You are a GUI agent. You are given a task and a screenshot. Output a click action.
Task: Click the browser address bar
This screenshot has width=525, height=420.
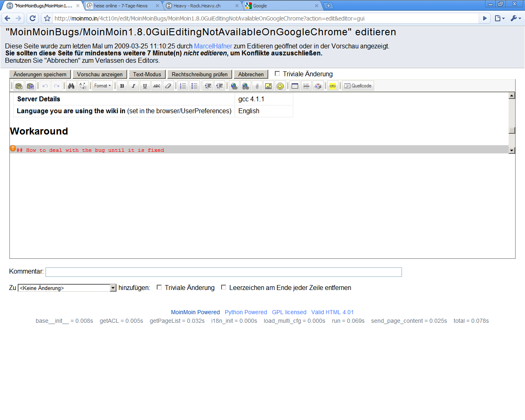pos(266,18)
